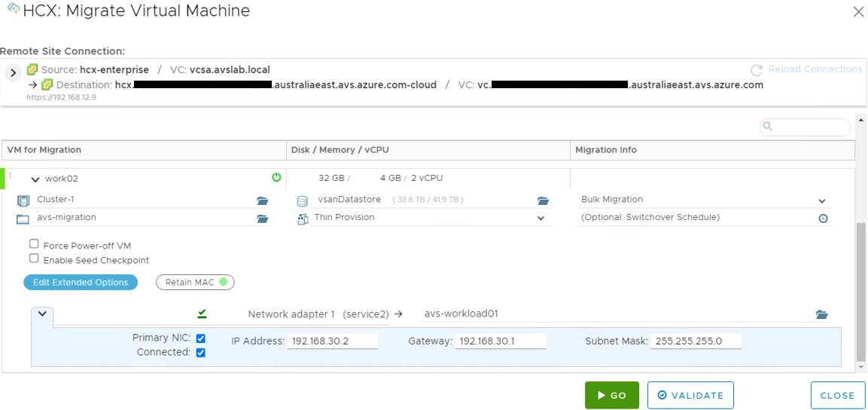The image size is (868, 410).
Task: Click the Optional Switchover Schedule field
Action: click(x=704, y=218)
